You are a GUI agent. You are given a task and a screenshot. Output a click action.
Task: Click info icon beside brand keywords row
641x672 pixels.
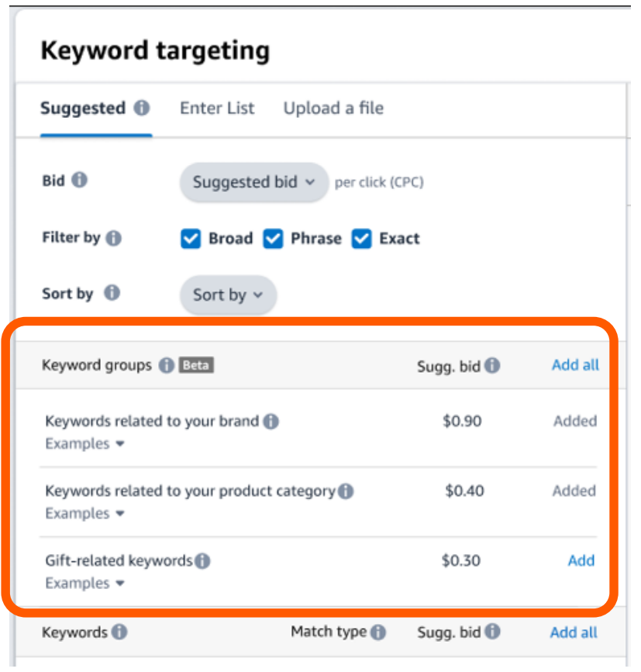[x=271, y=421]
